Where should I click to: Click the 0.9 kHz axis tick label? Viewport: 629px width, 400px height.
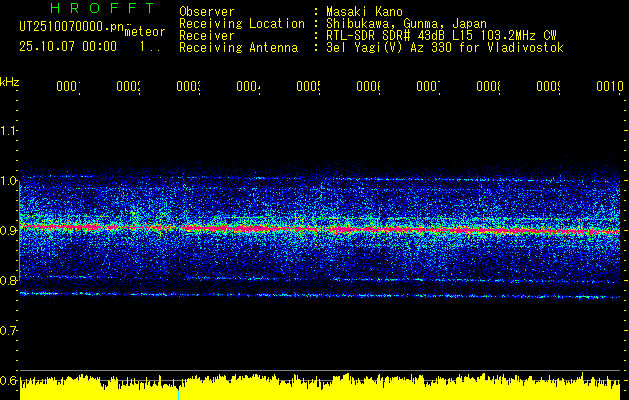click(8, 230)
